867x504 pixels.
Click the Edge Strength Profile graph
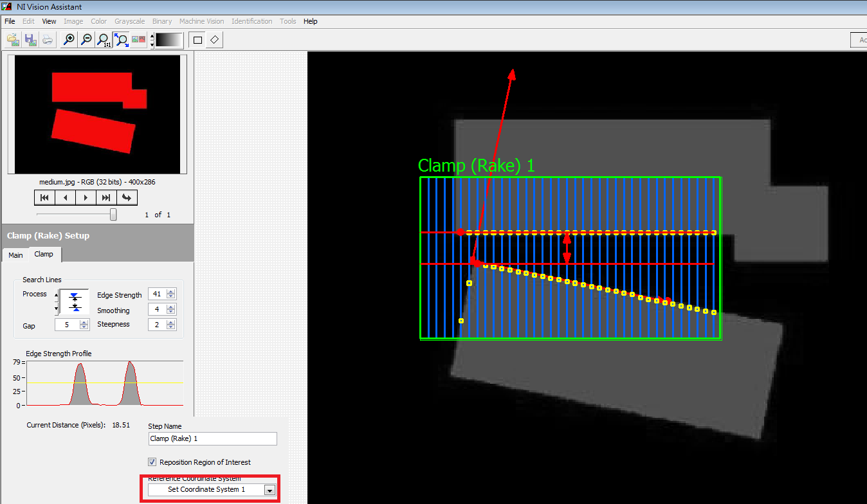105,383
